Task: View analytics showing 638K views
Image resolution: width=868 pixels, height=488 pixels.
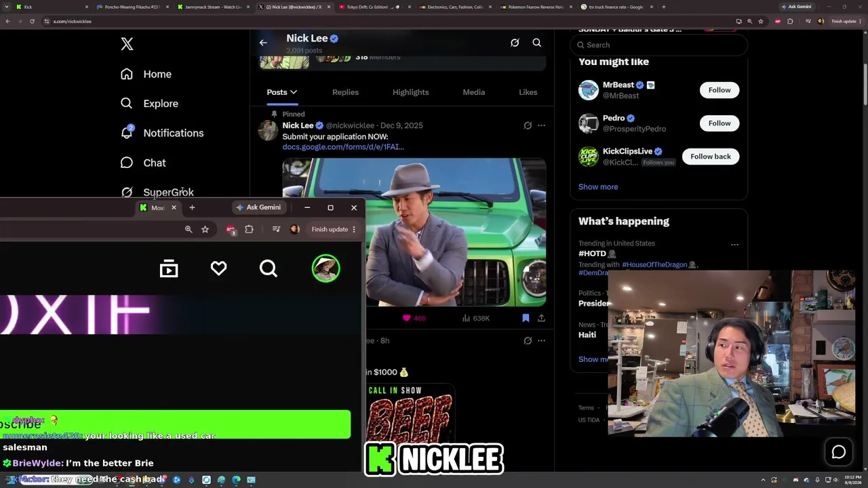Action: [476, 318]
